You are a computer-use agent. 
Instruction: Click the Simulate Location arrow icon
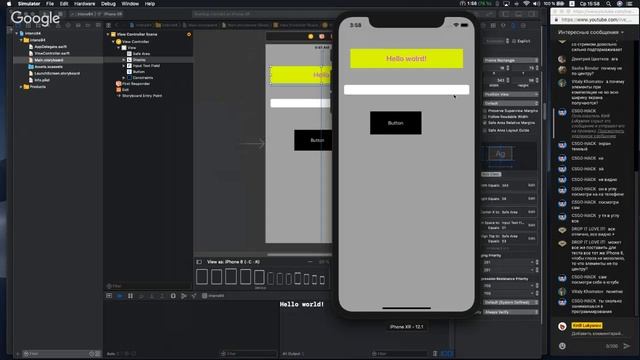pos(194,296)
